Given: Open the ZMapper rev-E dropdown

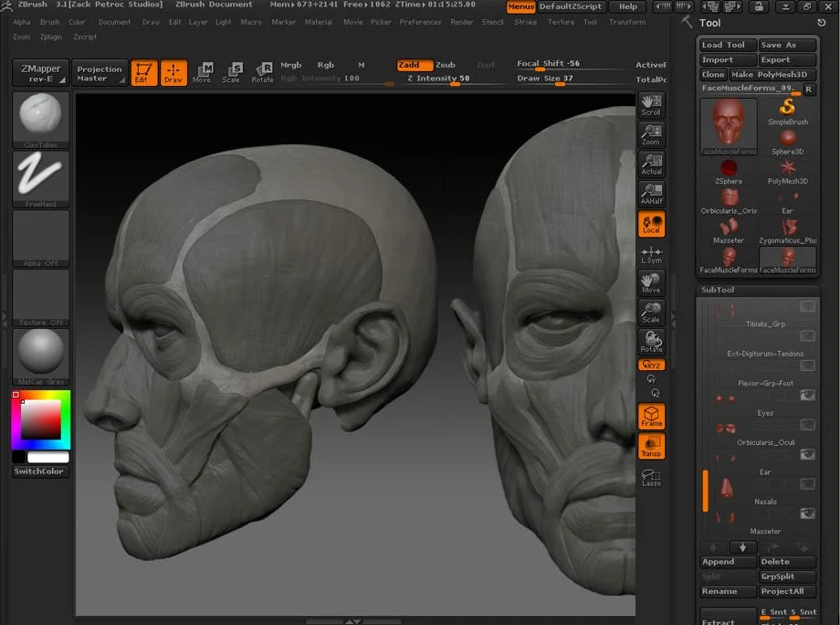Looking at the screenshot, I should [x=40, y=73].
